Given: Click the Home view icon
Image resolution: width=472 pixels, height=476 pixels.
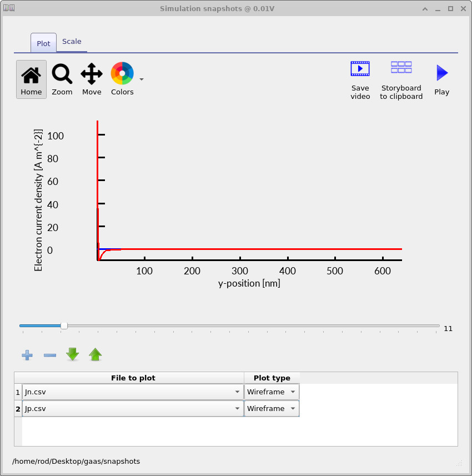Looking at the screenshot, I should coord(31,74).
